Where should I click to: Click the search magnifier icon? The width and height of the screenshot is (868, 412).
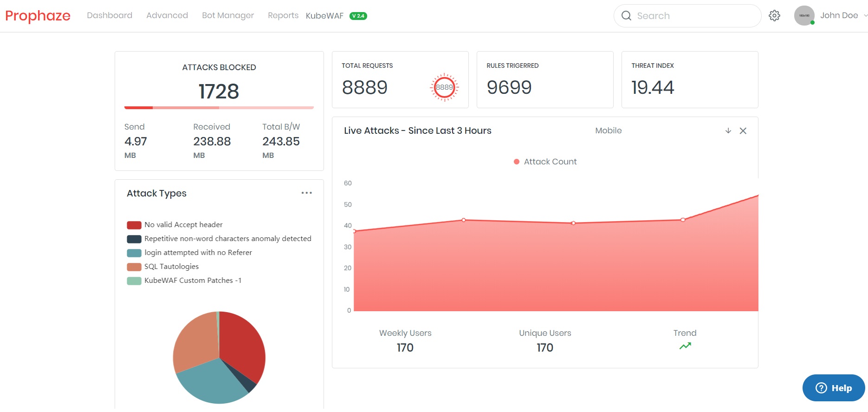click(626, 16)
